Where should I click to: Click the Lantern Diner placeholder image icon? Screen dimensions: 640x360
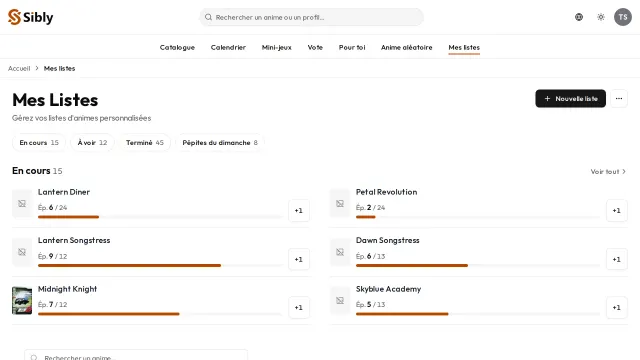pos(22,203)
